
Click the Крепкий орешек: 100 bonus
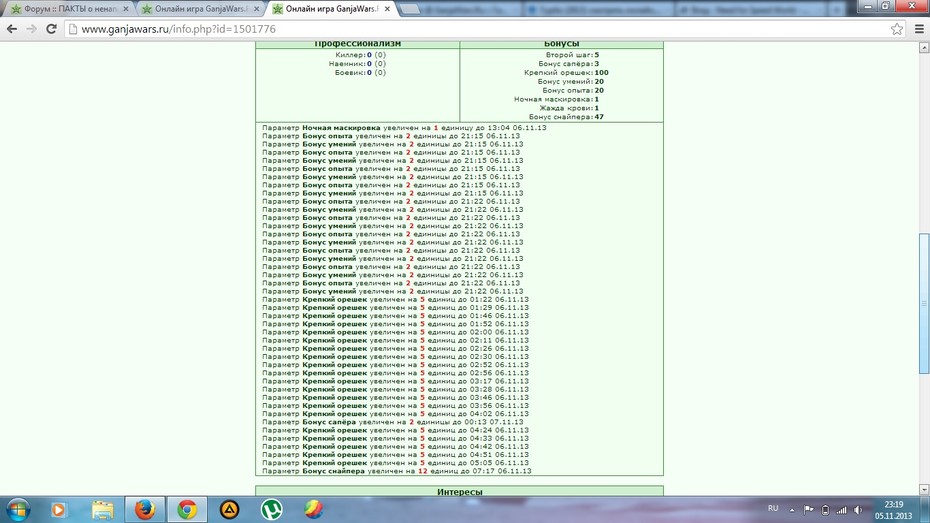point(566,72)
